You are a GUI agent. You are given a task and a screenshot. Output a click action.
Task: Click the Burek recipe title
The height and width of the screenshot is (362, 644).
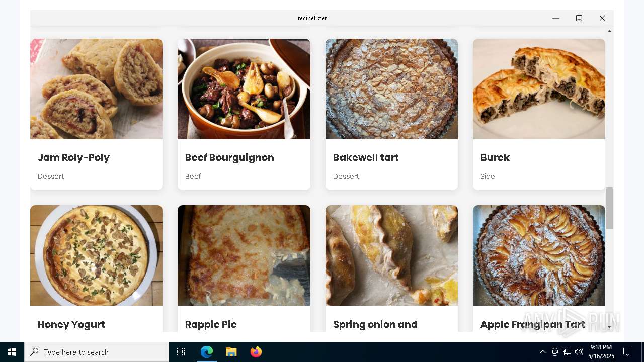[495, 158]
